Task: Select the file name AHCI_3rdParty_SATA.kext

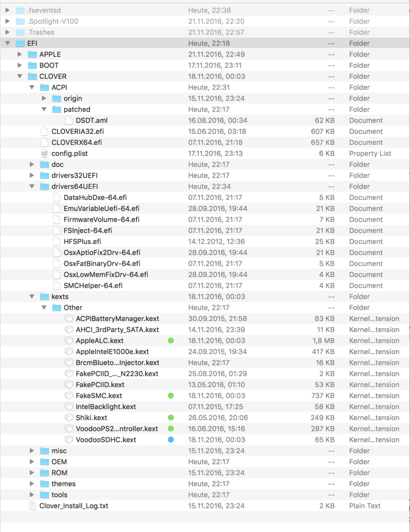Action: coord(118,330)
